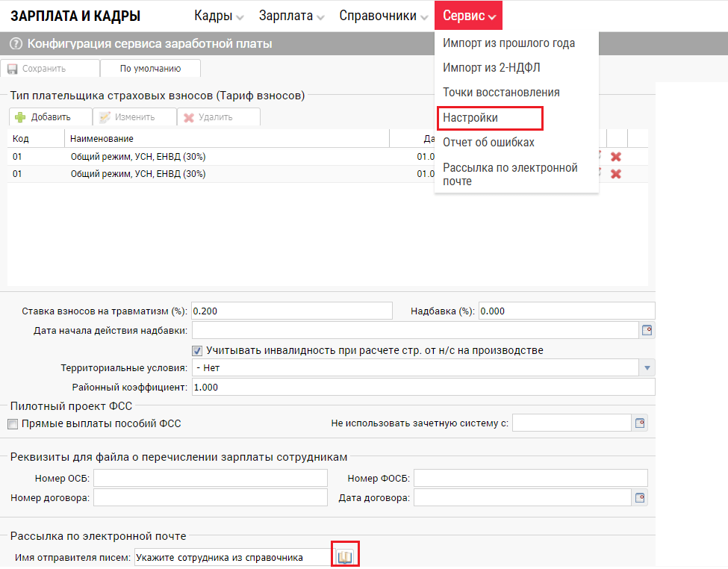
Task: Click the Номер ОСБ input field
Action: (210, 478)
